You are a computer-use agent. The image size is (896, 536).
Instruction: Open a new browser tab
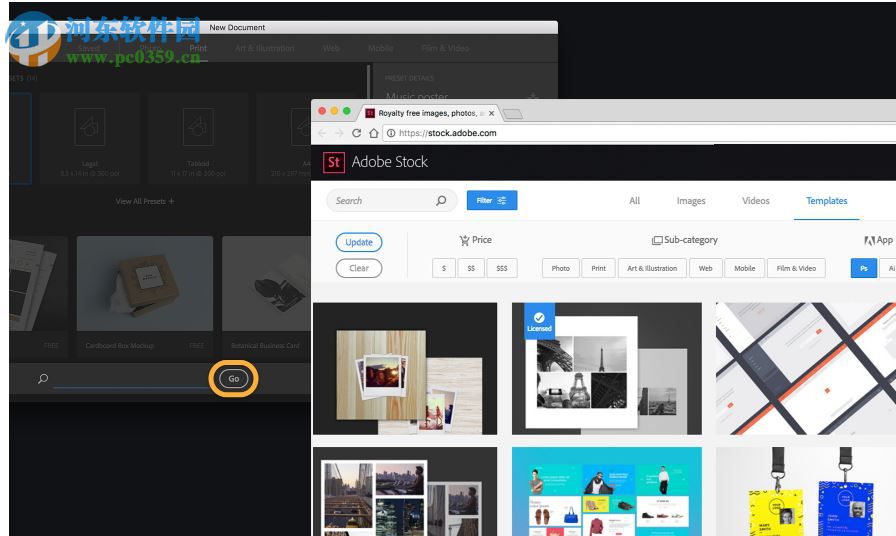tap(513, 114)
